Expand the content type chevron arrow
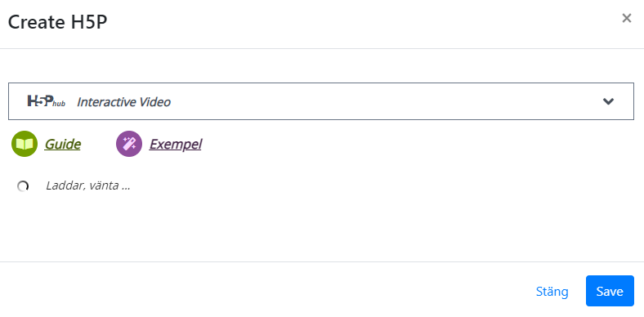This screenshot has height=317, width=644. click(x=608, y=101)
